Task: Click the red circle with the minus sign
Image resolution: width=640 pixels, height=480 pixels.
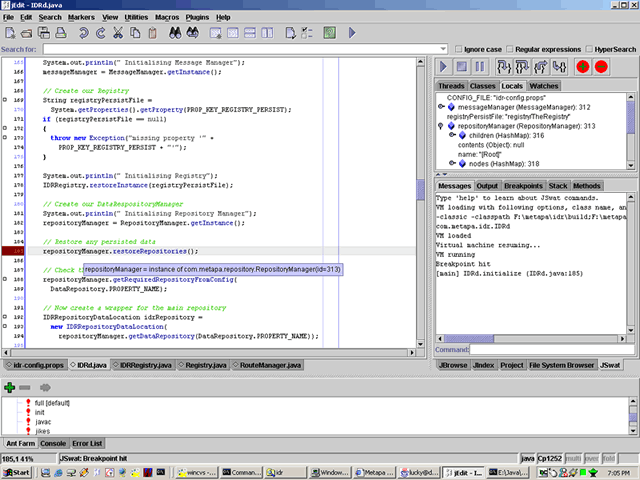Action: pos(600,67)
